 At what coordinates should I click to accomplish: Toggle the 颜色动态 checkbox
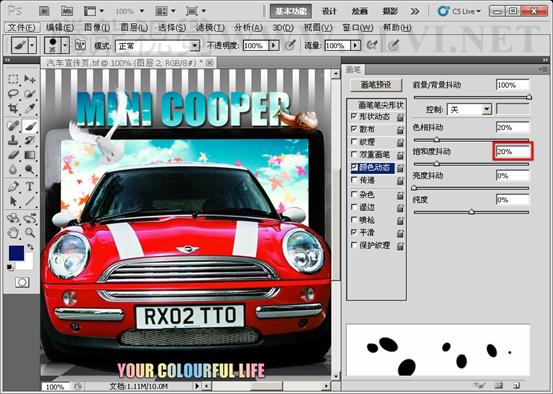[354, 167]
